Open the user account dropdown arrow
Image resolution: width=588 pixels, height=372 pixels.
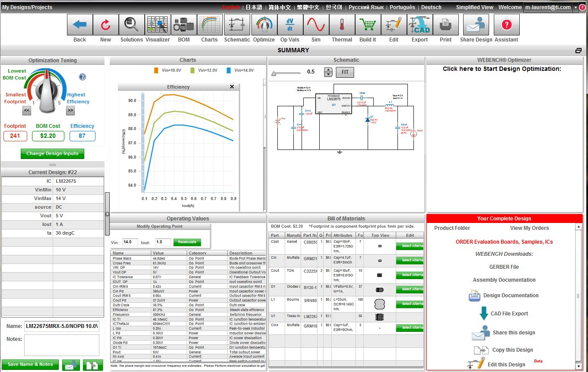576,7
